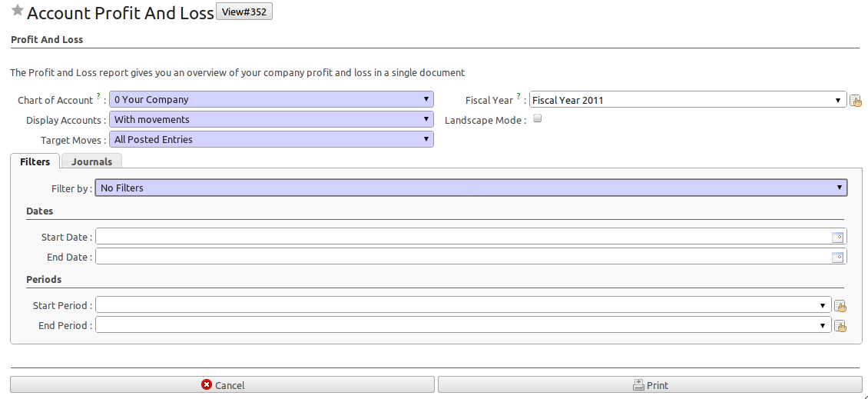
Task: Expand the Display Accounts dropdown
Action: point(271,120)
